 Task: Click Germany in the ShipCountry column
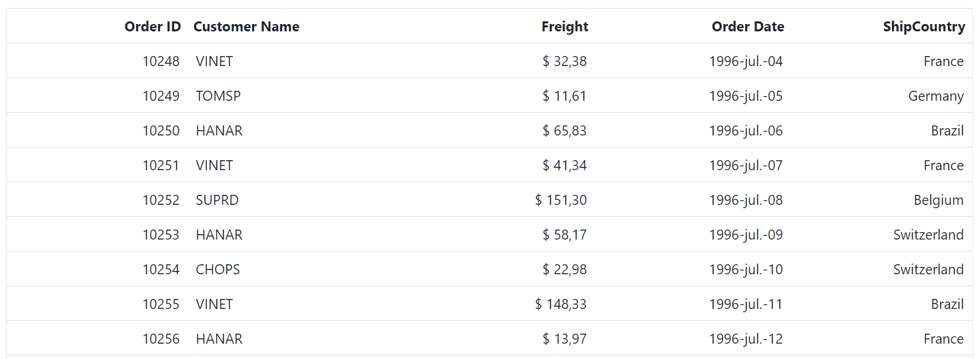point(935,96)
